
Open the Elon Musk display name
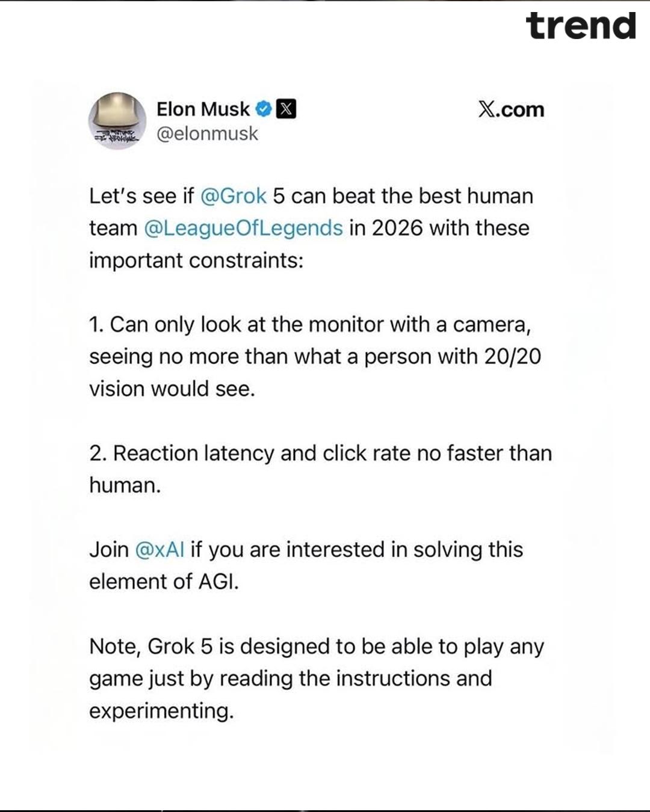[x=203, y=109]
